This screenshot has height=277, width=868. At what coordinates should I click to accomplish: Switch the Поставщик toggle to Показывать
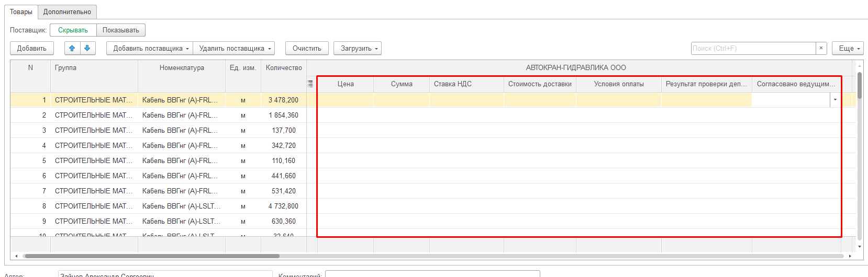coord(121,30)
